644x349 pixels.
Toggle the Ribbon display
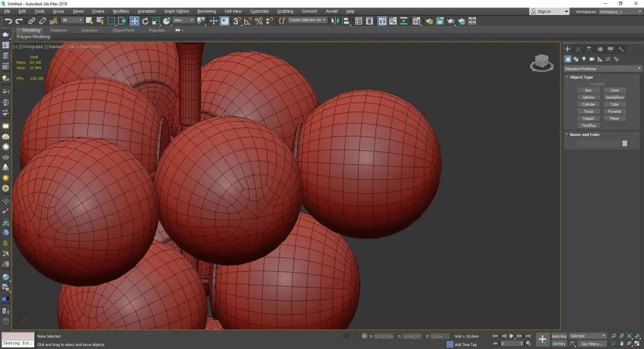point(383,21)
